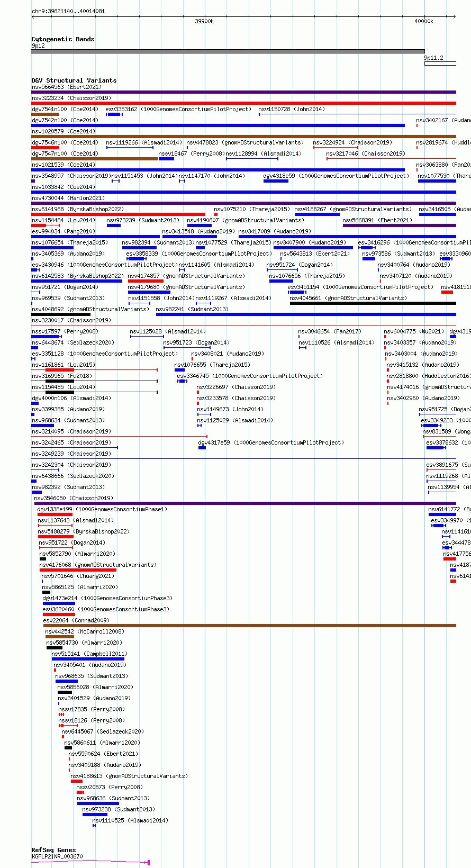The height and width of the screenshot is (868, 471).
Task: Open nsv6141968 (ByrskaBishop2022) variant label
Action: (x=78, y=209)
